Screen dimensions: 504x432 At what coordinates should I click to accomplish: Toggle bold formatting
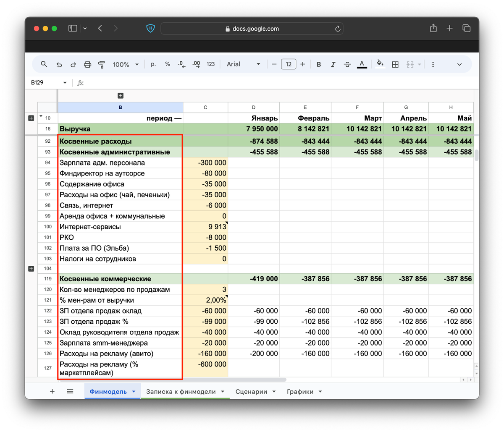click(x=319, y=64)
